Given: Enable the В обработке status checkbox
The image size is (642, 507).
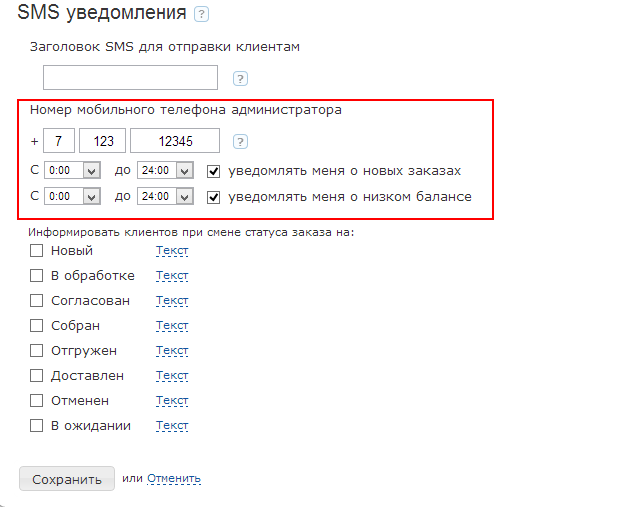Looking at the screenshot, I should pyautogui.click(x=36, y=276).
